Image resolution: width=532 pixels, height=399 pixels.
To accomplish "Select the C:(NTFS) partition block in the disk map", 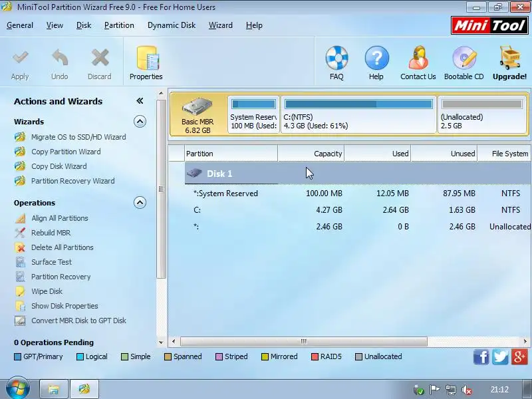I will click(358, 114).
